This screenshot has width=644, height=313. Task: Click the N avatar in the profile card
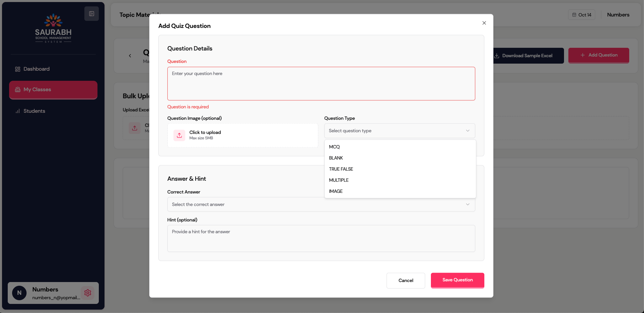[x=19, y=293]
